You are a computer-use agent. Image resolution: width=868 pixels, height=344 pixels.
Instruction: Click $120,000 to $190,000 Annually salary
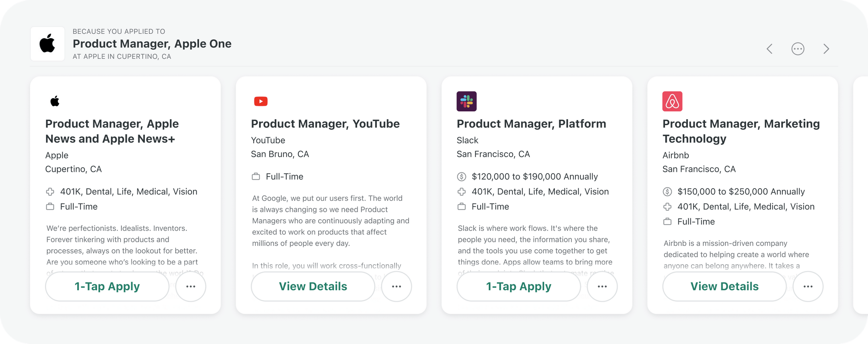coord(535,177)
